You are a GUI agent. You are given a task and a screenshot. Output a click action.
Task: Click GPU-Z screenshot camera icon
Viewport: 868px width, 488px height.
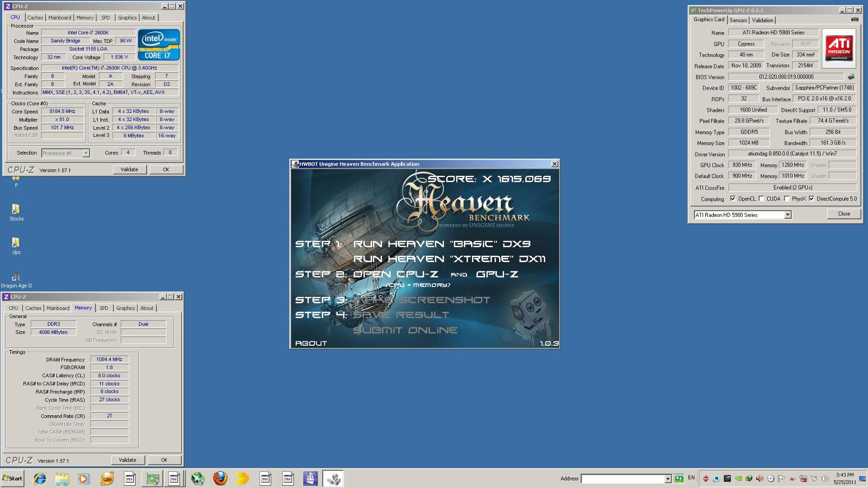coord(855,20)
